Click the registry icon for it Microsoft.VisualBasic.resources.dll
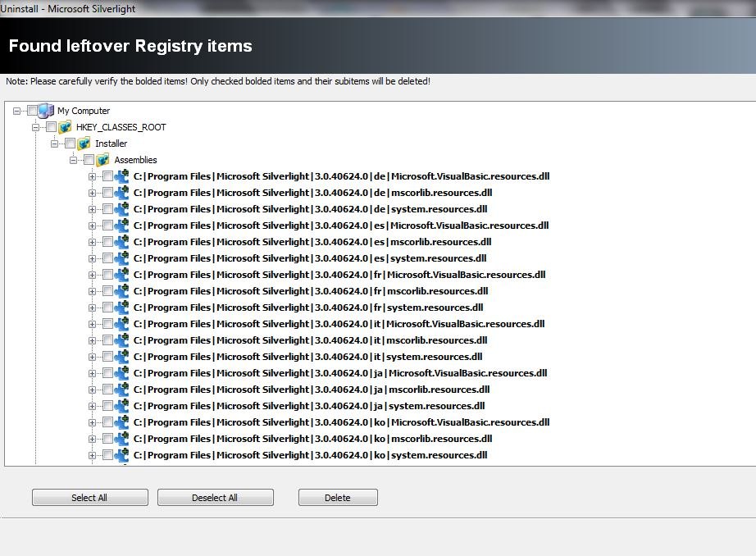Image resolution: width=756 pixels, height=556 pixels. tap(121, 324)
